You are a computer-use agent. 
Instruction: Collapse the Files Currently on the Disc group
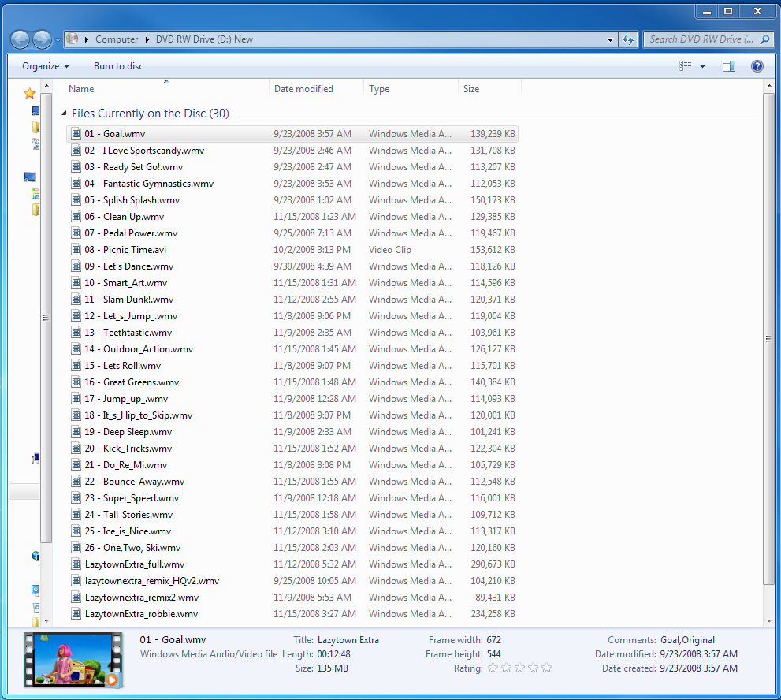click(x=65, y=114)
